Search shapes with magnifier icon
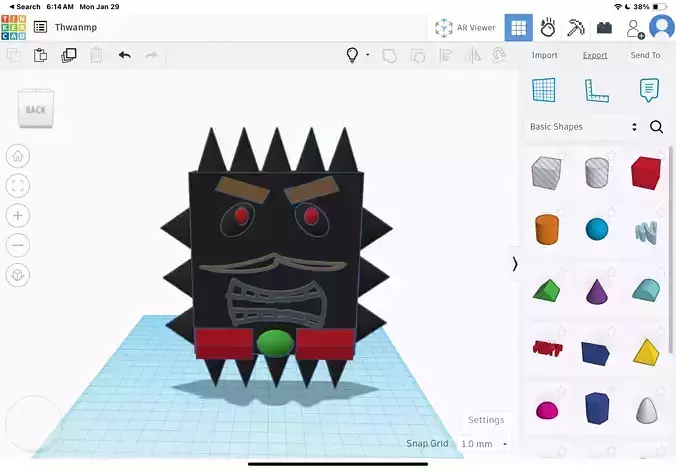 click(x=657, y=127)
